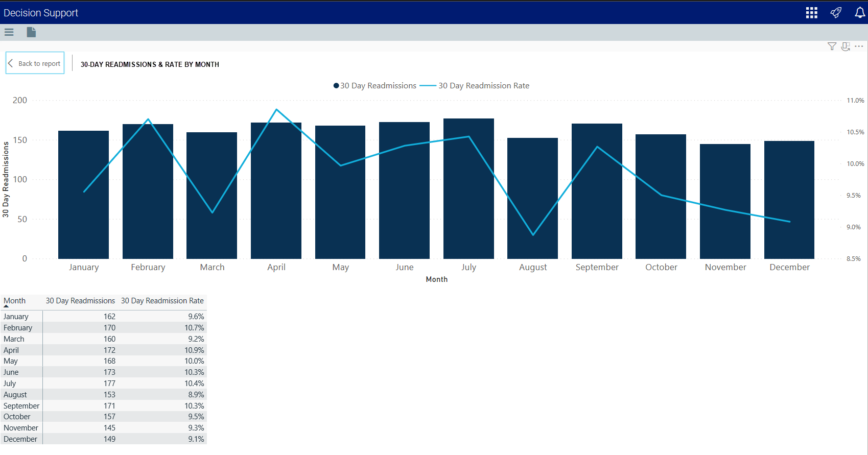Click December bar in the chart
The image size is (868, 455).
[x=789, y=204]
